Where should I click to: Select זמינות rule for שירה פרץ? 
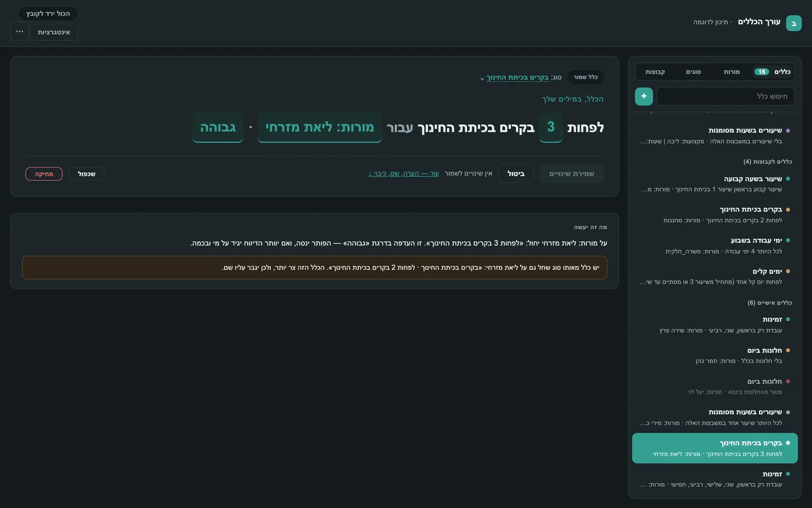tap(715, 325)
